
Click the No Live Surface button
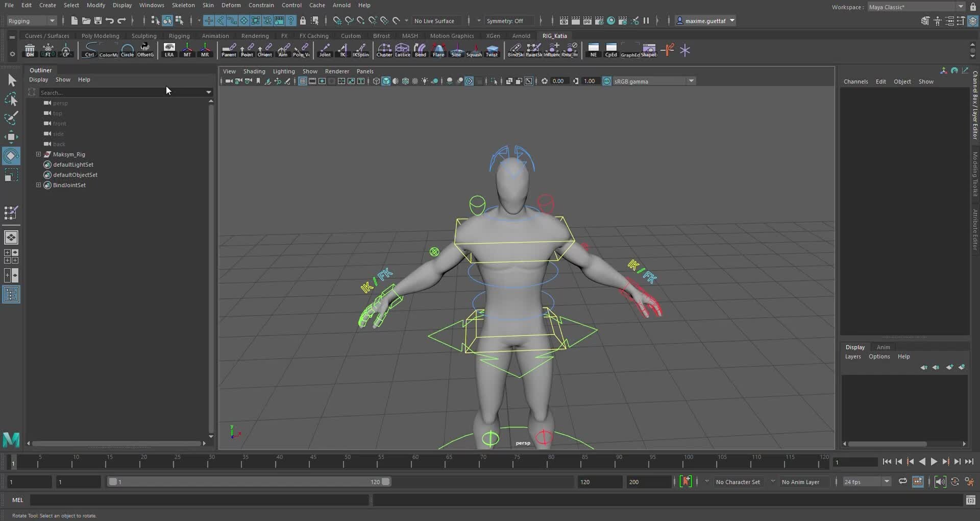(436, 21)
